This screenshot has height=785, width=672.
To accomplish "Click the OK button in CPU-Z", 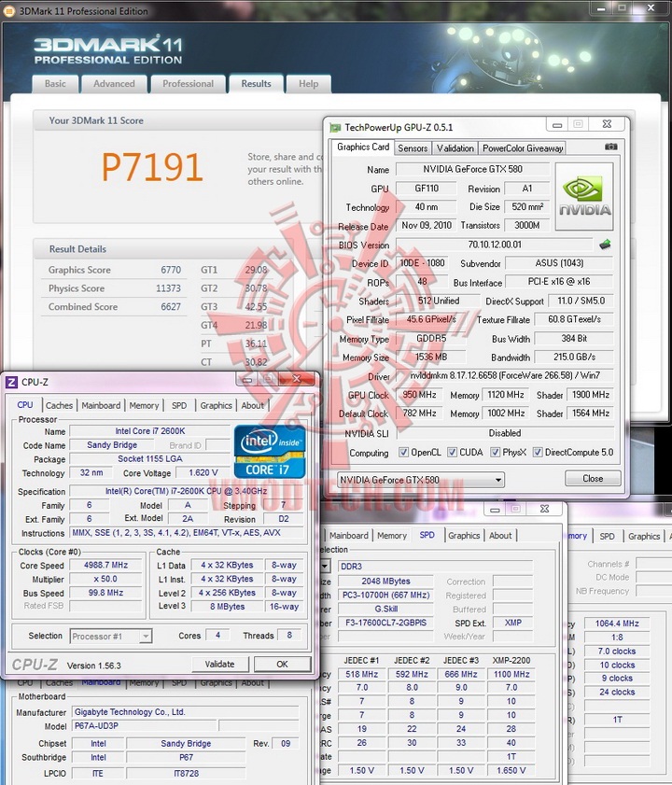I will [x=282, y=665].
